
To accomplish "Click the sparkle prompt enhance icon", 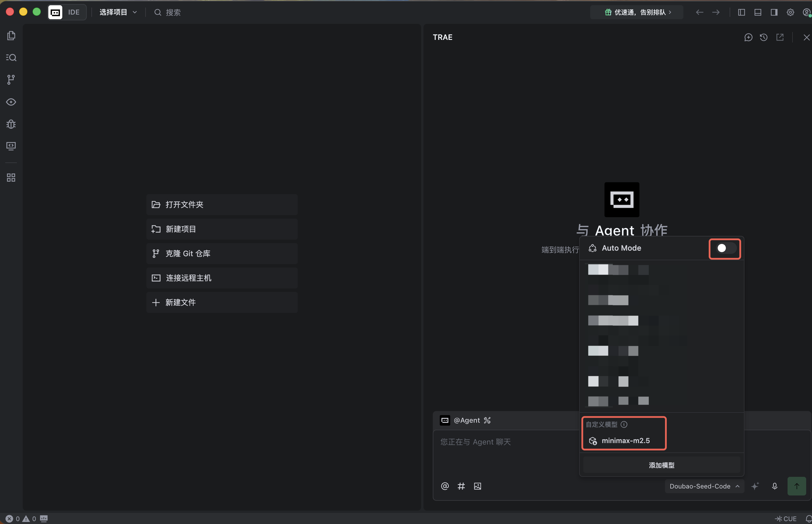I will [x=755, y=486].
